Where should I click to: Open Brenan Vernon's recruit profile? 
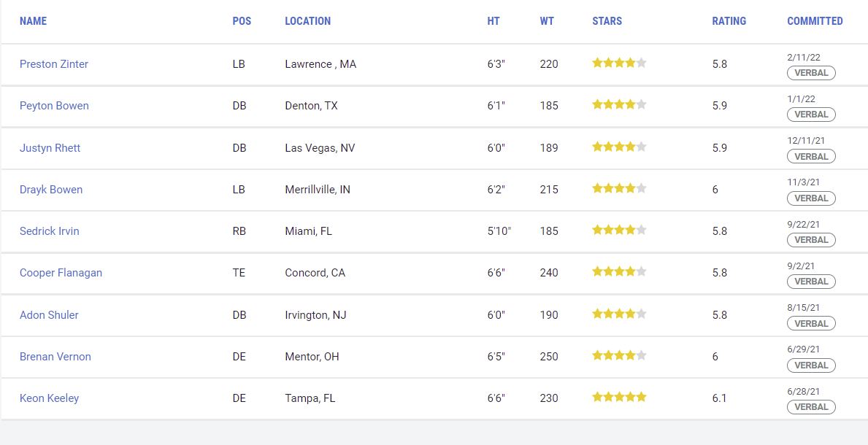pyautogui.click(x=55, y=357)
